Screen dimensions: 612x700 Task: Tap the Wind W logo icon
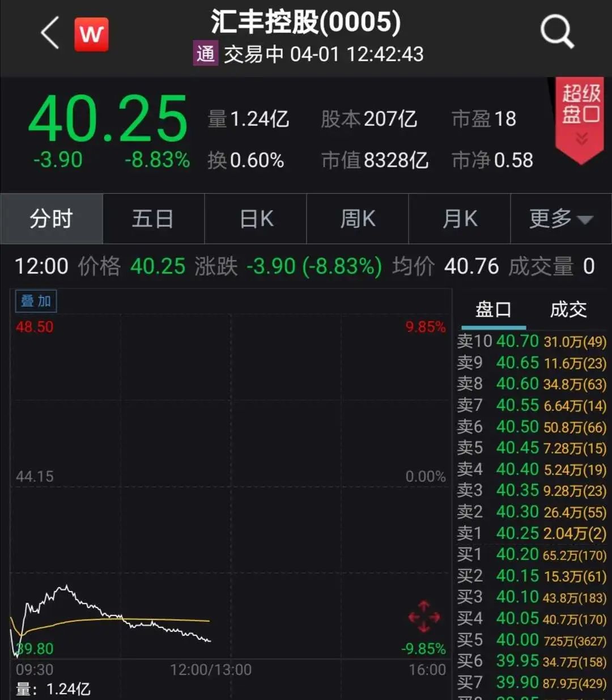click(x=92, y=34)
